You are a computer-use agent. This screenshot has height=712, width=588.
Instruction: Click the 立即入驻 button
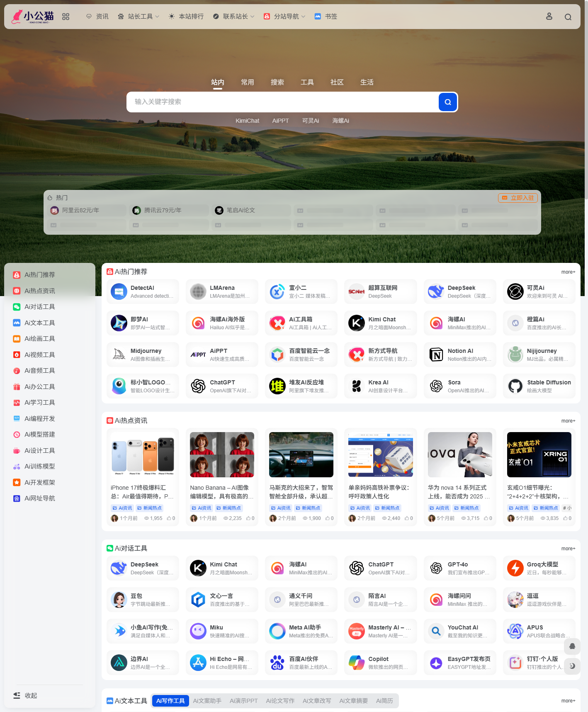pyautogui.click(x=518, y=198)
